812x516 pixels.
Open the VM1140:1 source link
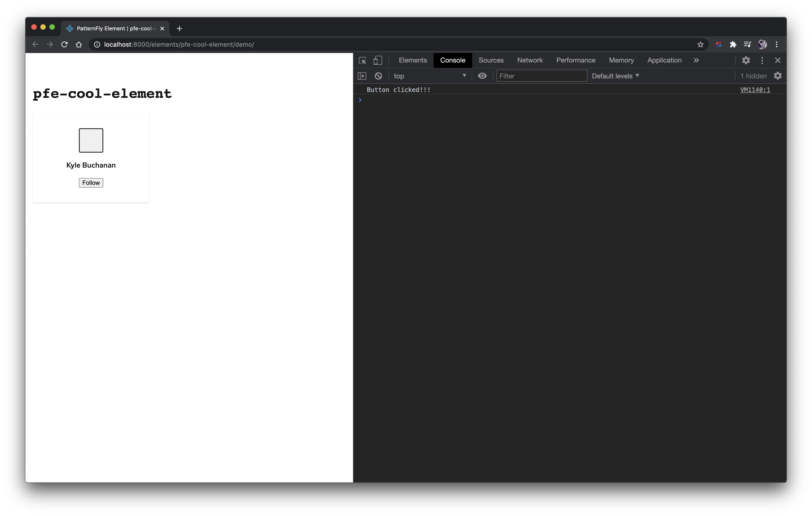point(755,90)
